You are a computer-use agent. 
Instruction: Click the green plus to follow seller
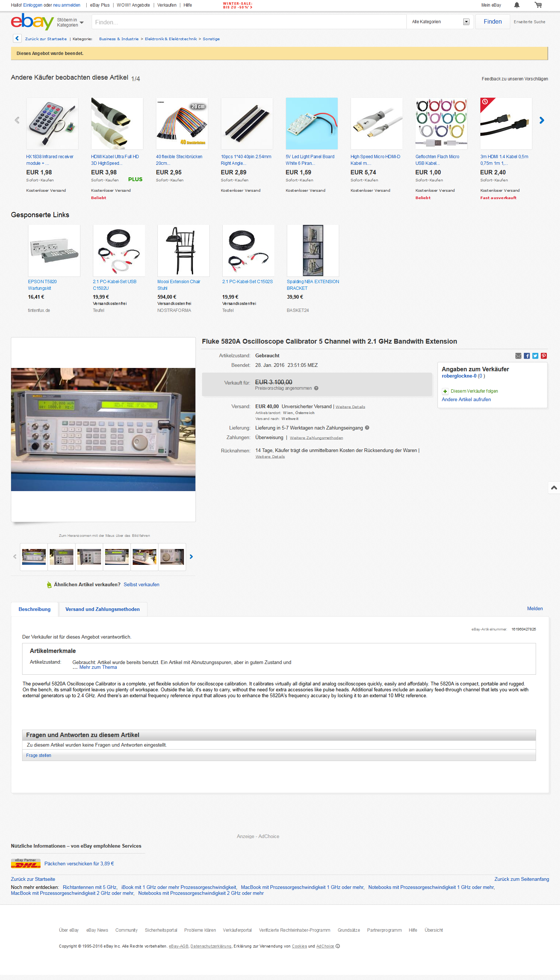coord(445,391)
